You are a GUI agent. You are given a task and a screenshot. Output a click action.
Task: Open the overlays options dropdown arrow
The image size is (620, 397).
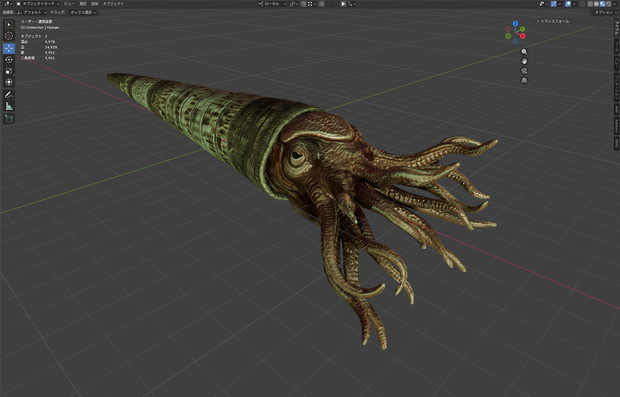tap(574, 4)
